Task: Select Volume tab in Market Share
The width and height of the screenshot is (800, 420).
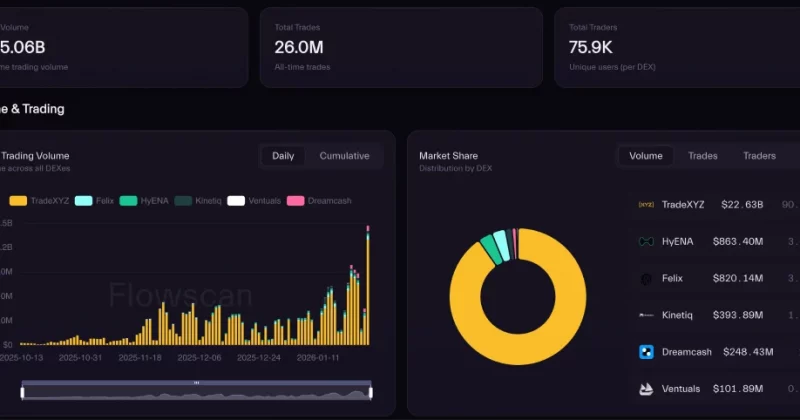Action: (645, 156)
